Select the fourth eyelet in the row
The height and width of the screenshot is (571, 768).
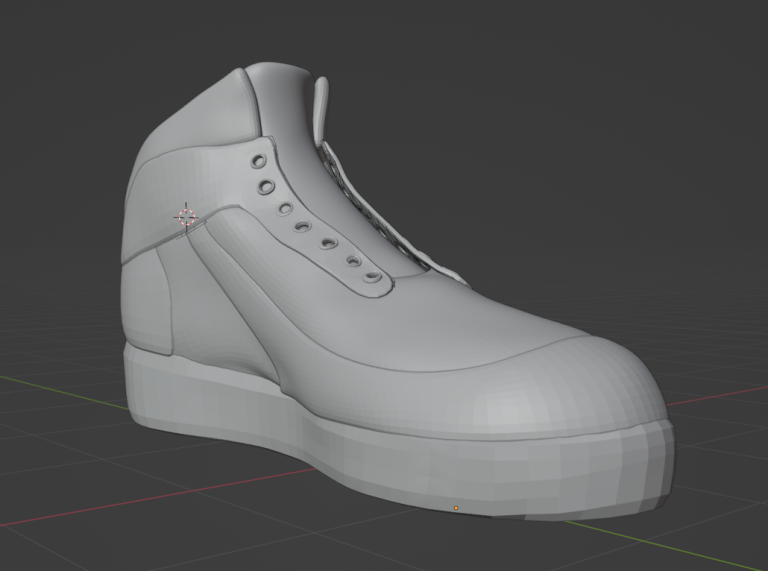[304, 228]
